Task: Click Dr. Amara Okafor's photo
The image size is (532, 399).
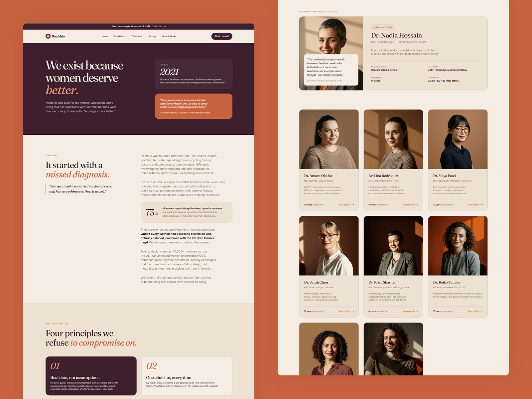Action: click(329, 139)
